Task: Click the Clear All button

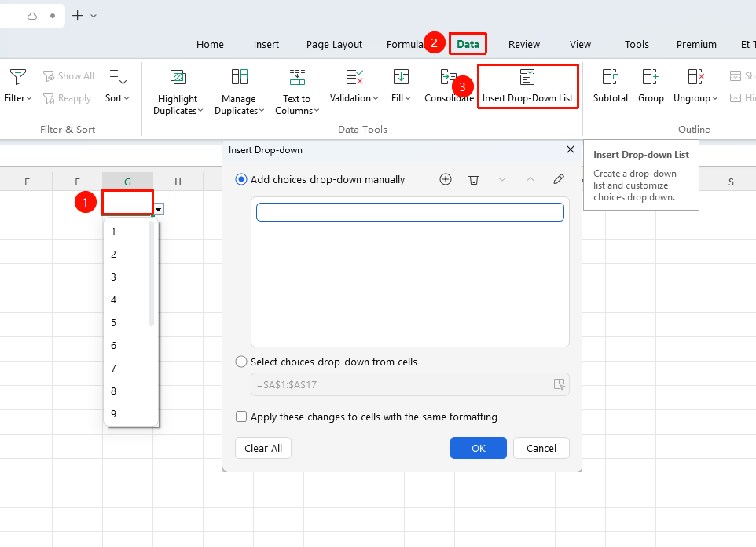Action: click(x=263, y=448)
